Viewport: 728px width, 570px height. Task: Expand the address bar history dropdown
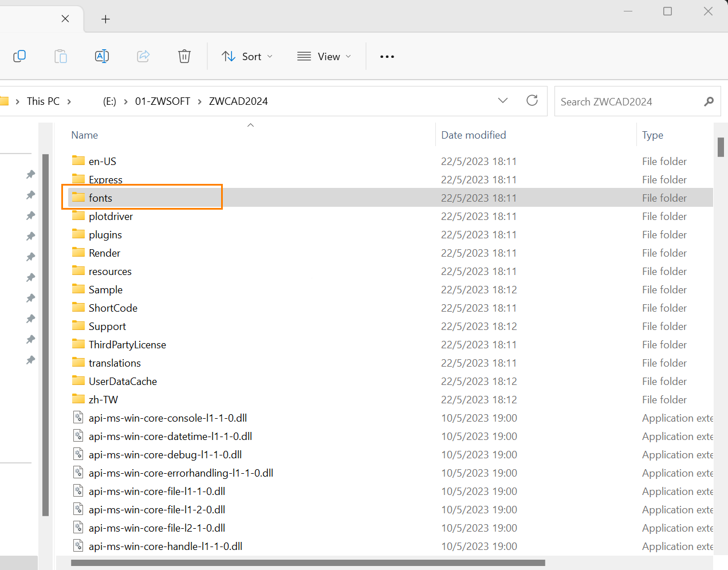503,101
